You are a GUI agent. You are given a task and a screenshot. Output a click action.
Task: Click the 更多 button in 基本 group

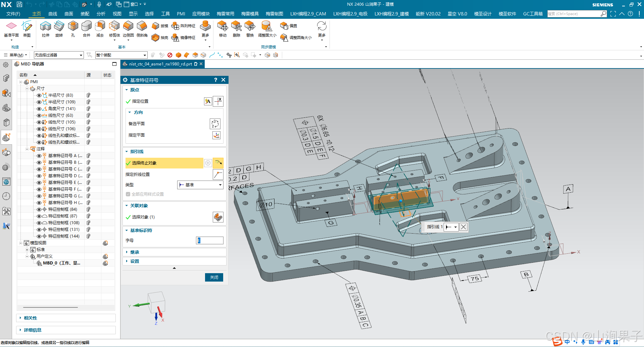coord(205,30)
